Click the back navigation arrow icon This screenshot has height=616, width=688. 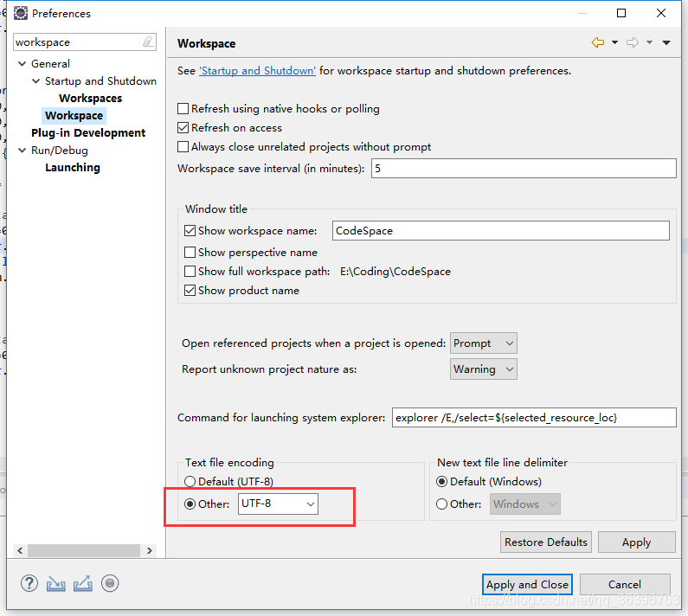point(598,42)
